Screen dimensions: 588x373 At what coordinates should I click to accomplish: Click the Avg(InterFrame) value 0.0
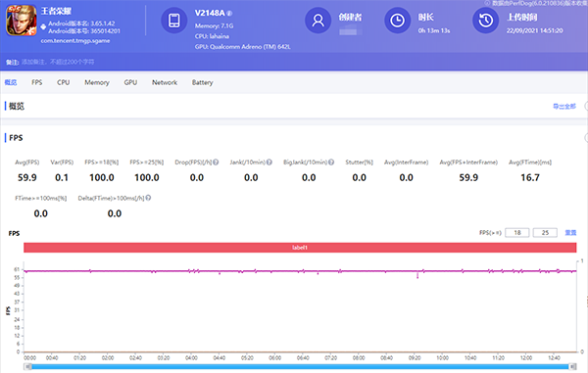tap(406, 177)
